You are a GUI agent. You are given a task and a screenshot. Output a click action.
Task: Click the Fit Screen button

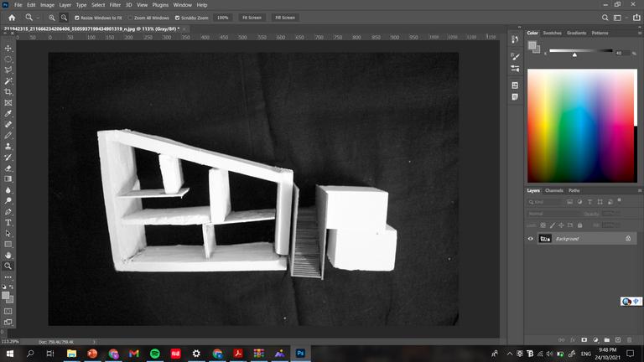coord(252,18)
